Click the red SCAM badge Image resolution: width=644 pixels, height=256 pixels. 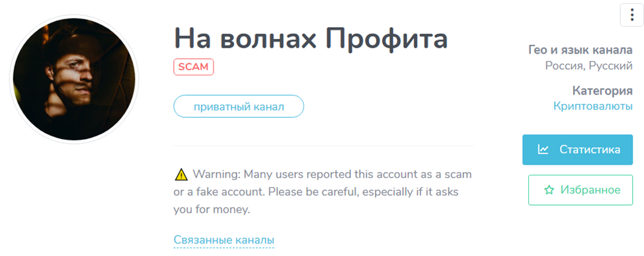(194, 67)
